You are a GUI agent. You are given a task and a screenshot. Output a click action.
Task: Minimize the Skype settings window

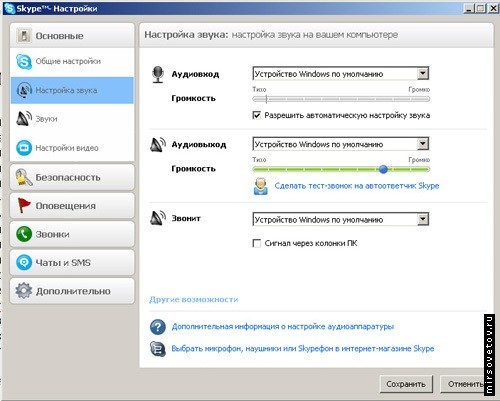pos(469,8)
